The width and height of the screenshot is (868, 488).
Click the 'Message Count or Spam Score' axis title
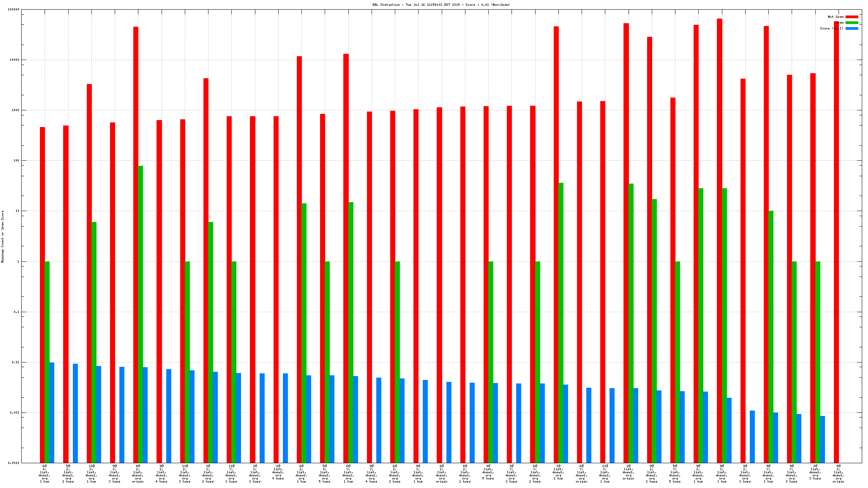3,236
